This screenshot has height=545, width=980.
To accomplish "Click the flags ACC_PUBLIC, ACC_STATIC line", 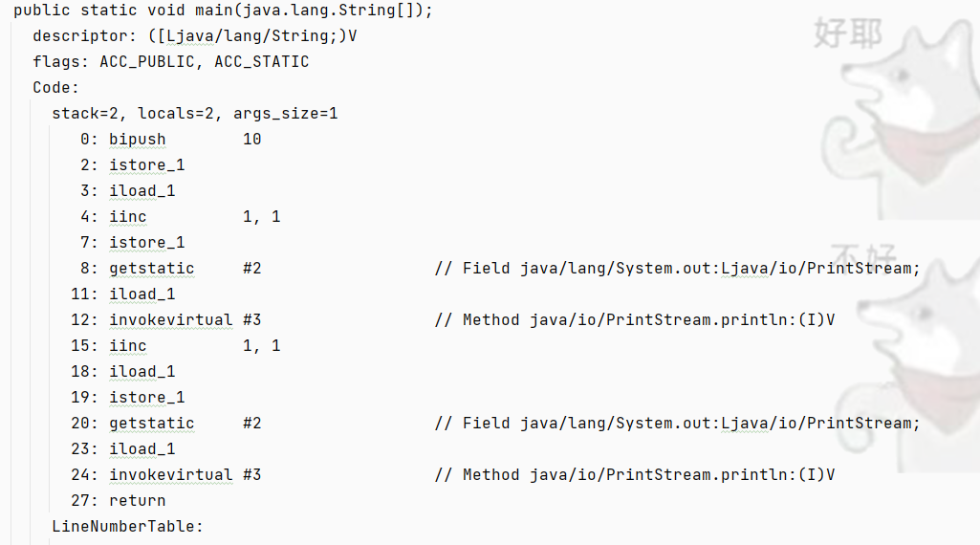I will pyautogui.click(x=170, y=62).
